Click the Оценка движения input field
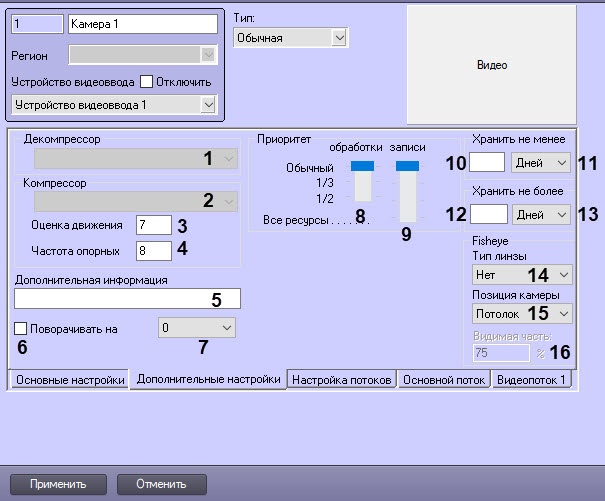The image size is (605, 501). [154, 224]
